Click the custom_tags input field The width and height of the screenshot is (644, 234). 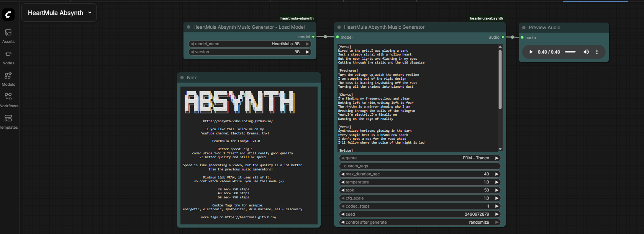click(420, 166)
